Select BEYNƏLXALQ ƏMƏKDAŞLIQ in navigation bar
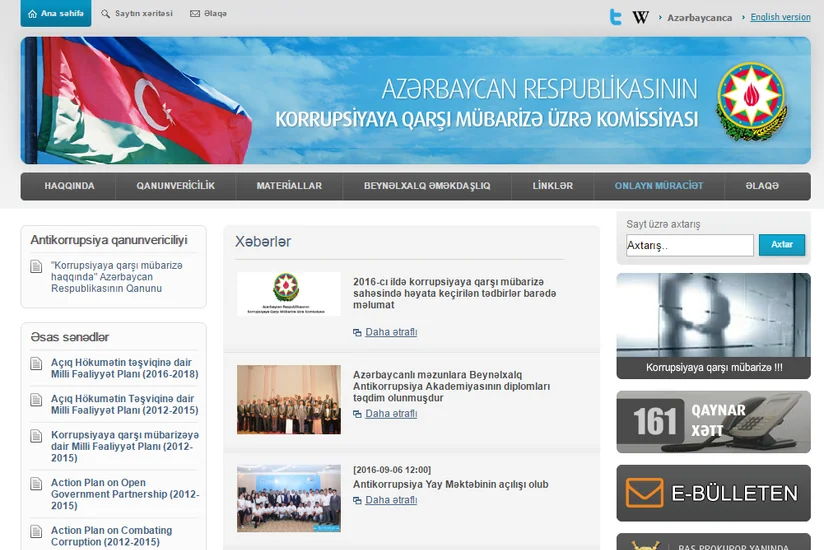The image size is (824, 550). click(427, 186)
